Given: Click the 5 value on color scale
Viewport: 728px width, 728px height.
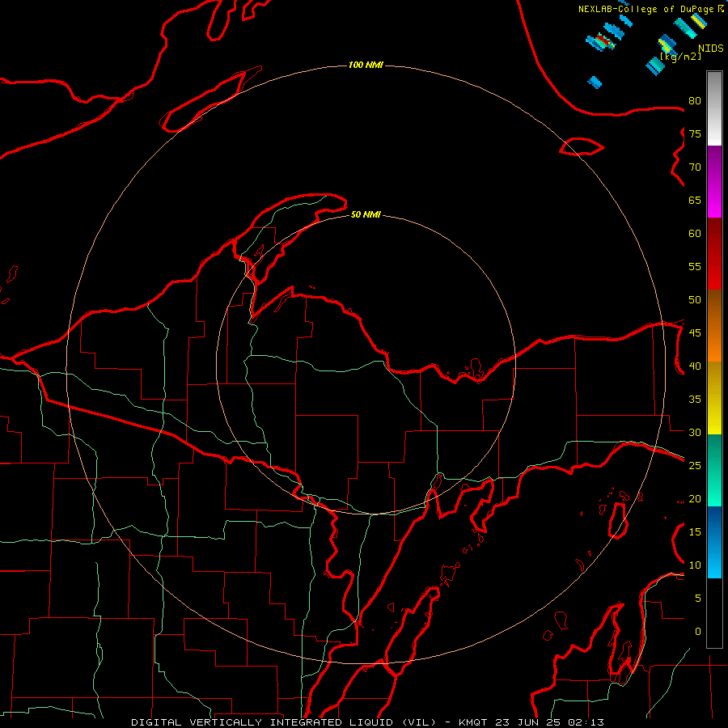Looking at the screenshot, I should tap(698, 599).
